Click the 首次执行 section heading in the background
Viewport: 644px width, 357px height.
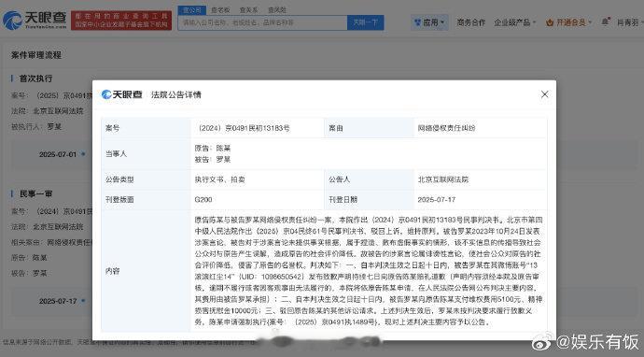[35, 79]
